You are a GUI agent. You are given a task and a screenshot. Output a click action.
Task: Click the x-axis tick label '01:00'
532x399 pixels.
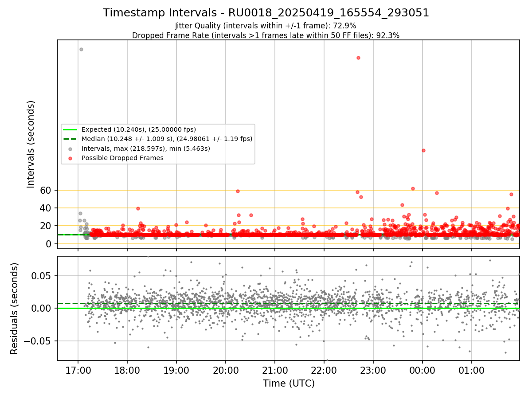[x=472, y=370]
